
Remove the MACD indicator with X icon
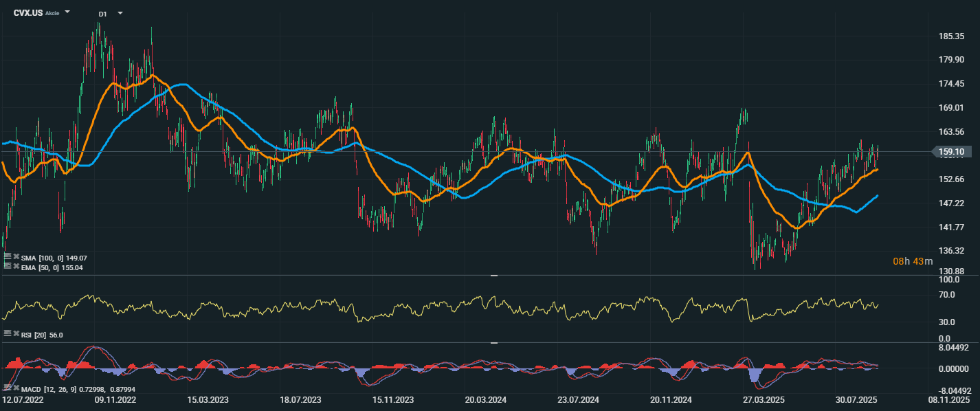click(x=16, y=388)
